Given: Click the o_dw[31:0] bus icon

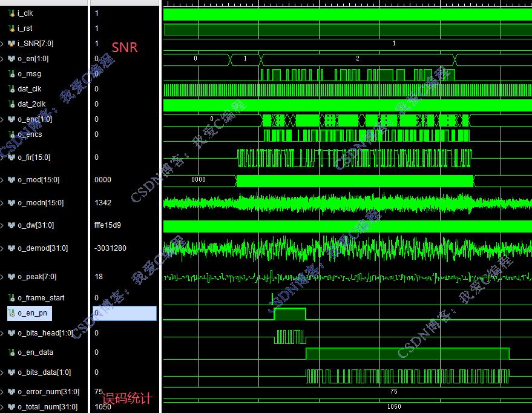Looking at the screenshot, I should click(x=11, y=225).
